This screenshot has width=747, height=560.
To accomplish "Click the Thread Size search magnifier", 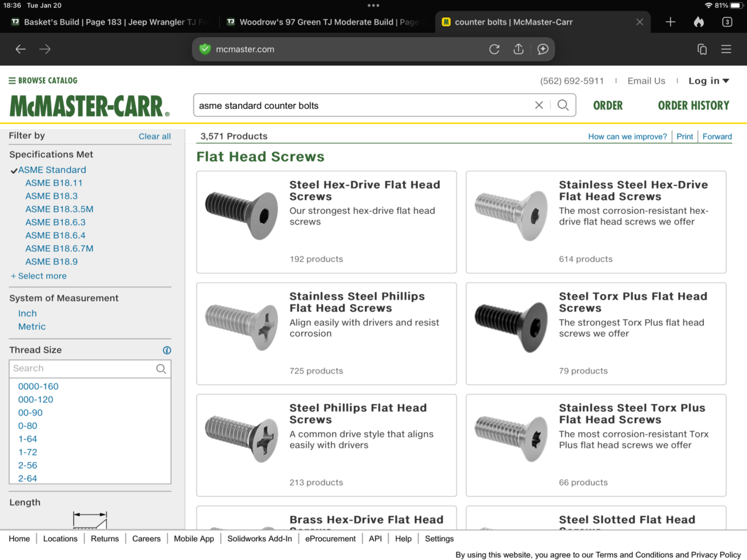I will 161,368.
